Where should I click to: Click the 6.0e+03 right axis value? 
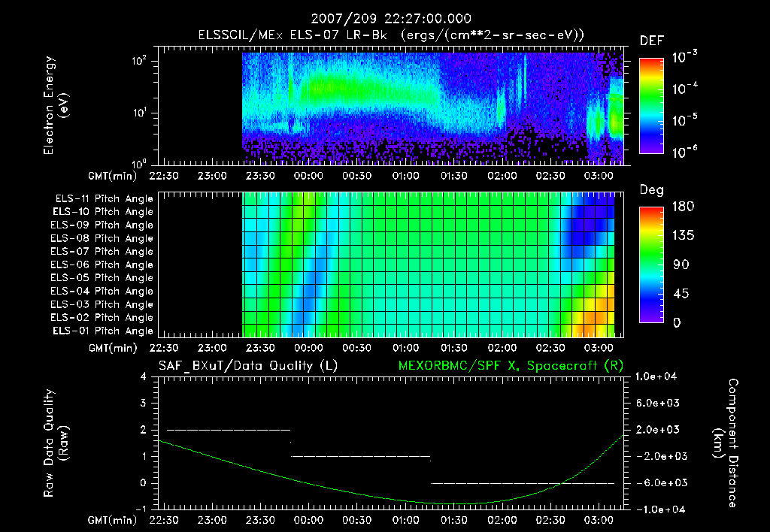tap(658, 404)
